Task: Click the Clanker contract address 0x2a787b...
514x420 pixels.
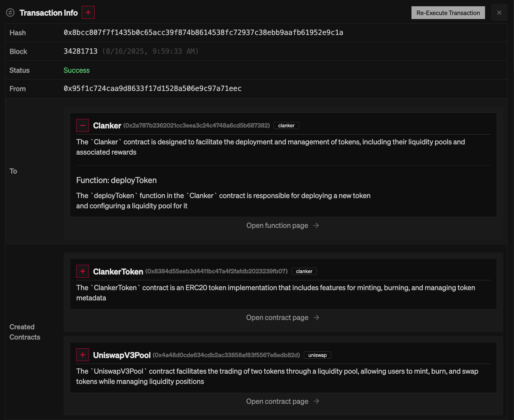Action: point(197,126)
